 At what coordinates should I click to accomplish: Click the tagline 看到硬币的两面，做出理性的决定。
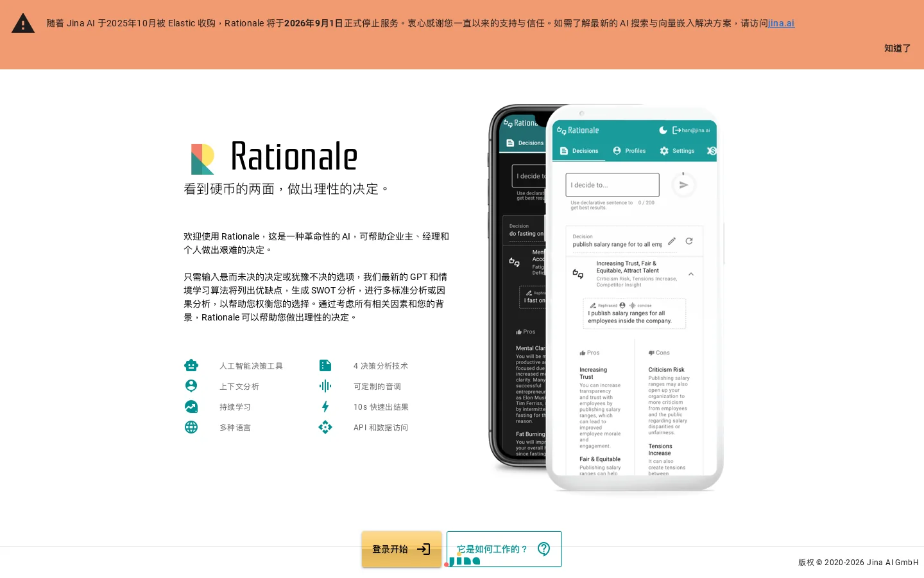point(287,189)
